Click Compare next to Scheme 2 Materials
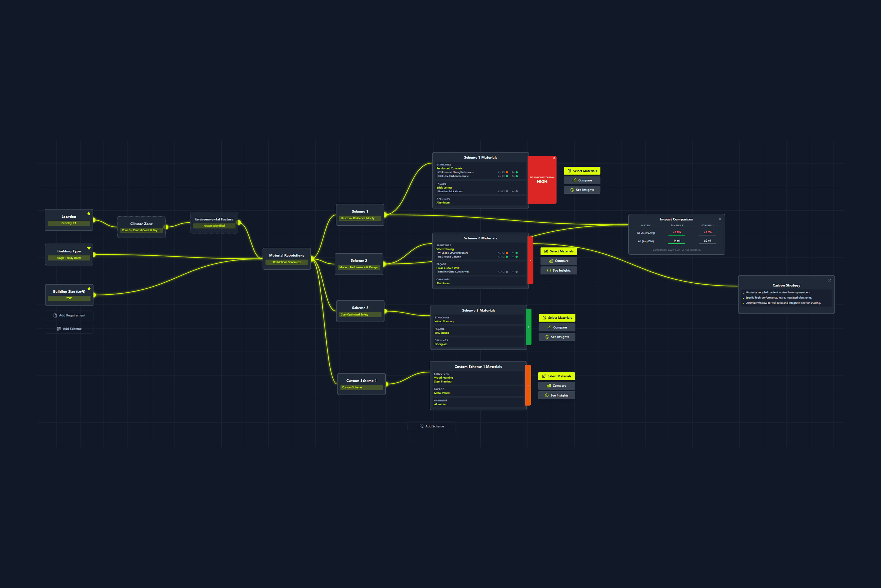Image resolution: width=881 pixels, height=588 pixels. [x=559, y=261]
